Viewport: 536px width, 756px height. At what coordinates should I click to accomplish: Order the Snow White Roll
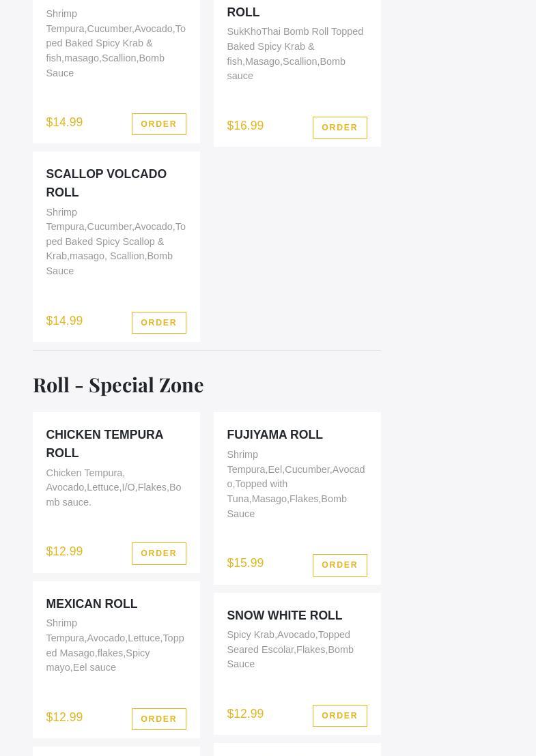pos(339,716)
